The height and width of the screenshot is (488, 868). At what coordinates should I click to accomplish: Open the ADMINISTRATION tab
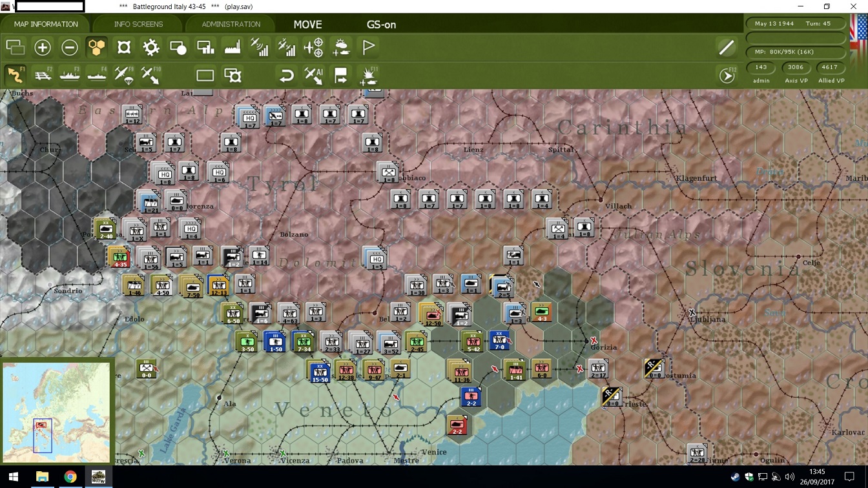[231, 25]
